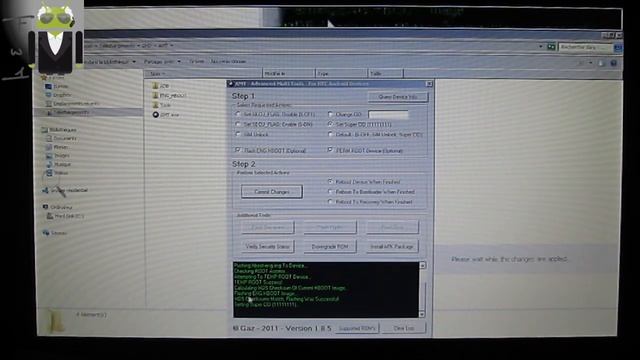Click the Query Device Info button
Viewport: 640px width, 360px height.
pos(398,97)
